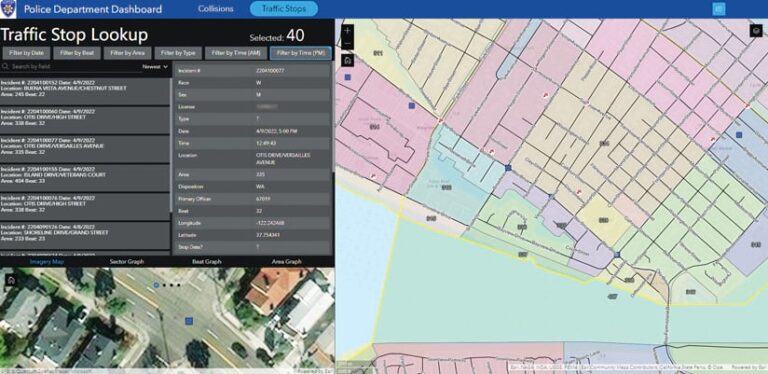Click the Longitude value -122.242468
This screenshot has height=374, width=768.
tap(270, 223)
